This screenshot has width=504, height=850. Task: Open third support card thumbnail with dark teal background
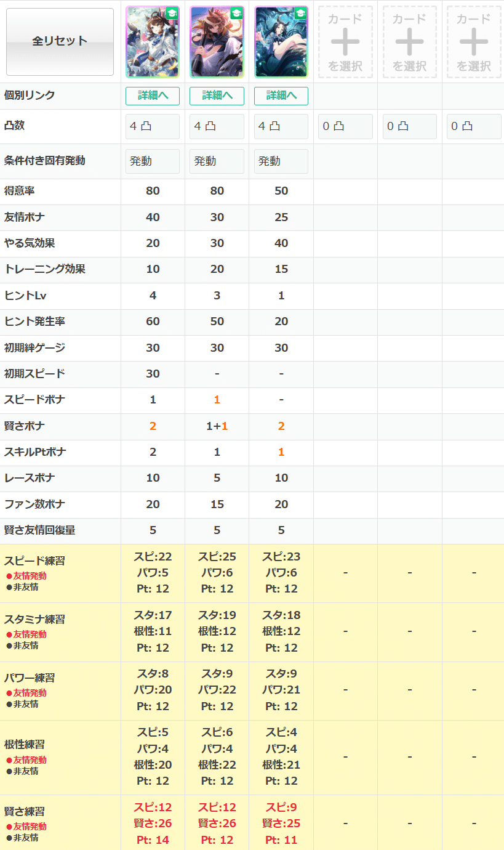[281, 42]
